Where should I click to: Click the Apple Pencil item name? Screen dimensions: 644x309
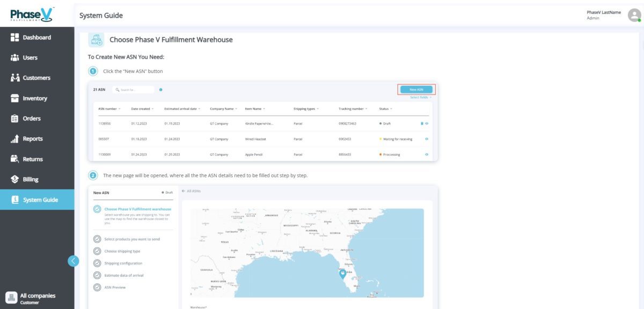click(x=254, y=154)
